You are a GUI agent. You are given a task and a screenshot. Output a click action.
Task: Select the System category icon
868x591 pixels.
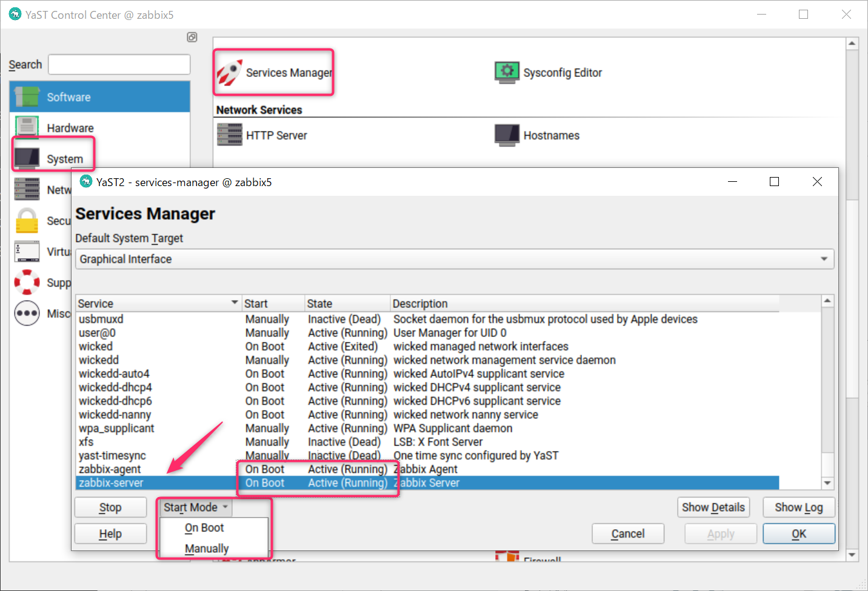(27, 159)
